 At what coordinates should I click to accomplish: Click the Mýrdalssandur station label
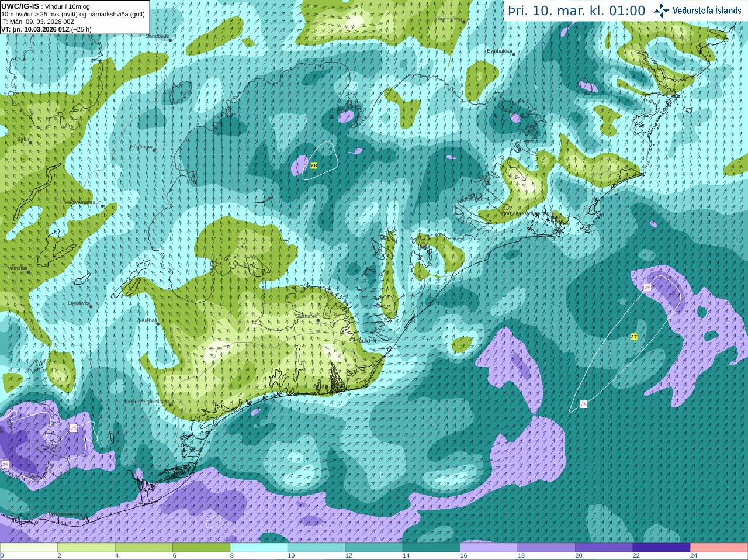click(64, 514)
